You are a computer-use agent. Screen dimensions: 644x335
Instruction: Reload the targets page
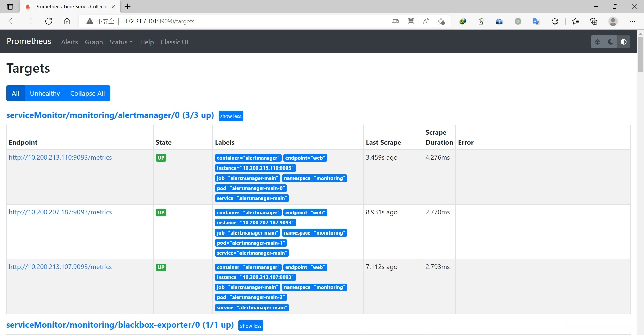pos(49,21)
